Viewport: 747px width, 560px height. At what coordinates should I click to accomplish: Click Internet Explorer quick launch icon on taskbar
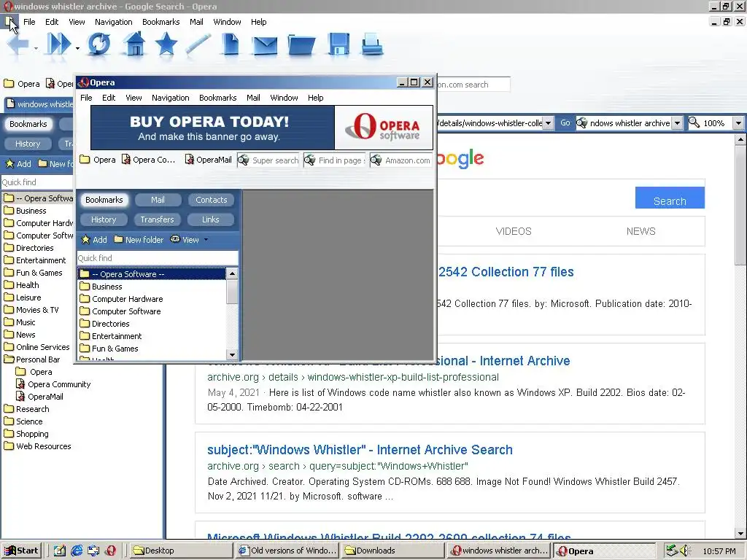tap(77, 551)
